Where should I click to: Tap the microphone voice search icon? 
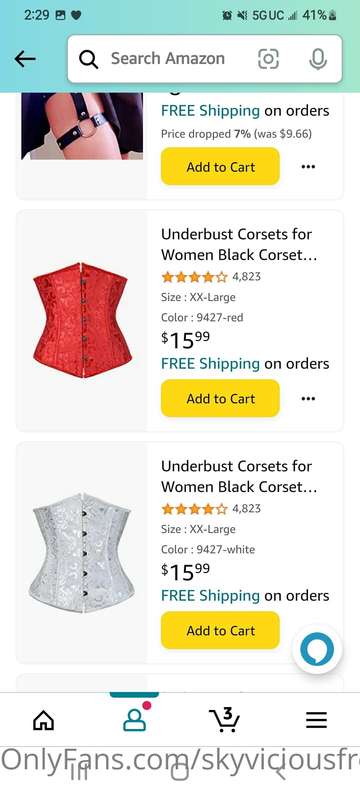318,59
